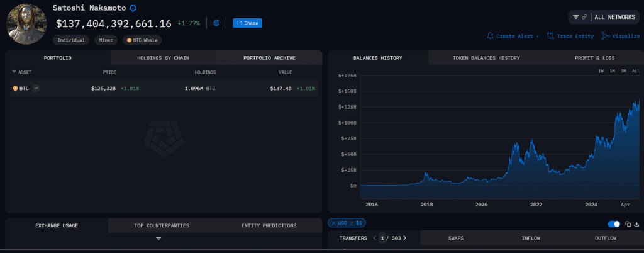The width and height of the screenshot is (644, 253).
Task: Open the filter icon under Exchange Usage
Action: click(x=158, y=239)
